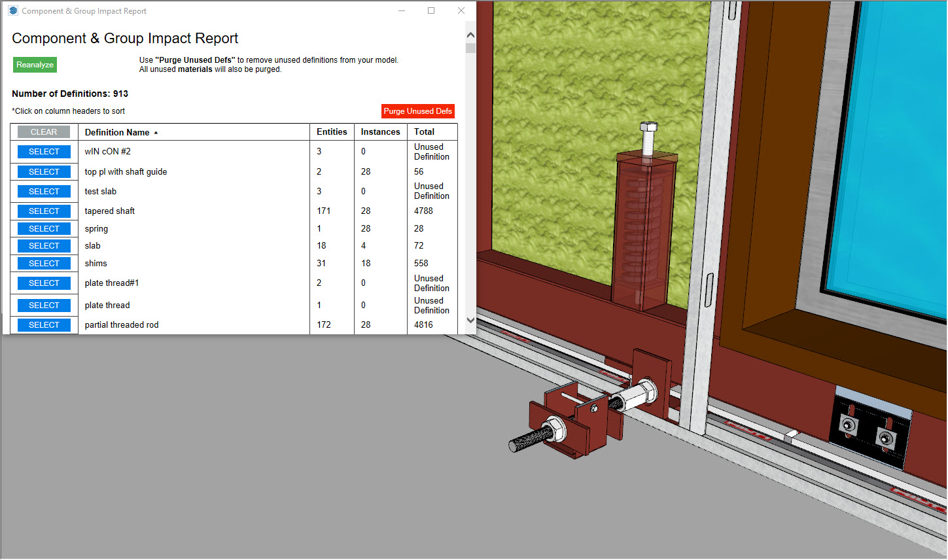Screen dimensions: 948x560
Task: Sort table by Entities column
Action: point(332,132)
